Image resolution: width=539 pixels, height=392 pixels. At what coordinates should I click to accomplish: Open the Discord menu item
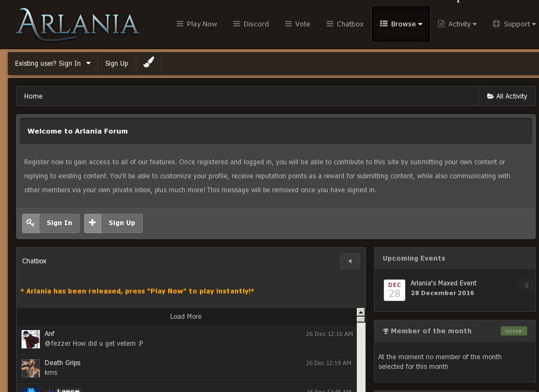[x=251, y=24]
